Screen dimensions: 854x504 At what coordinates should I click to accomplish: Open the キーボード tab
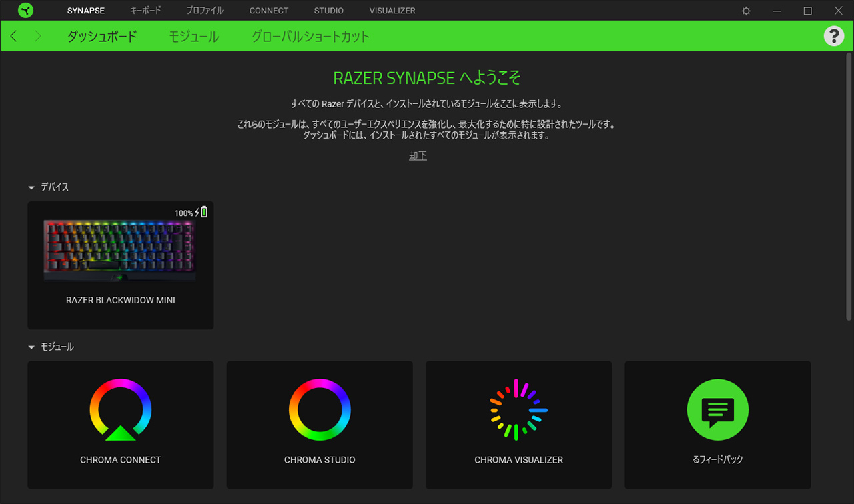(x=145, y=11)
